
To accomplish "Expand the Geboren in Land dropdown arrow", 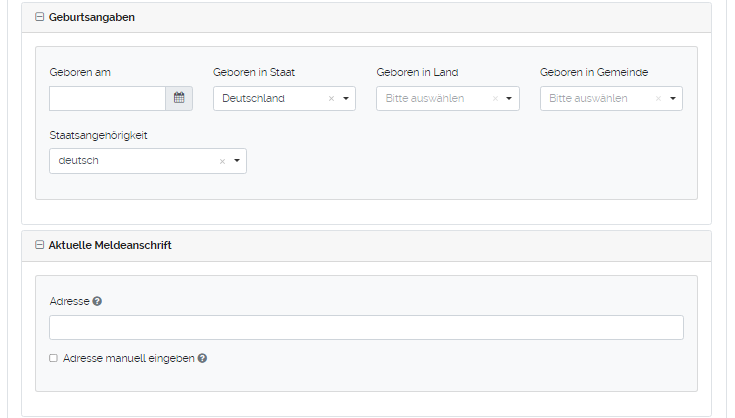I will [509, 99].
